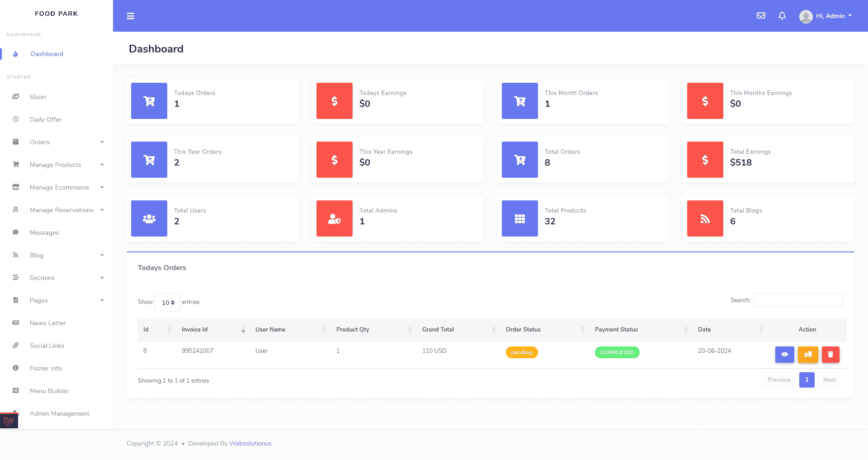Open the show entries count dropdown
Image resolution: width=868 pixels, height=460 pixels.
tap(168, 303)
